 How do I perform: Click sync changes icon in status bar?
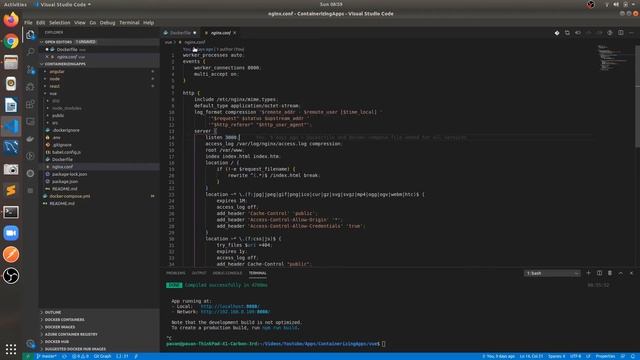coord(64,356)
